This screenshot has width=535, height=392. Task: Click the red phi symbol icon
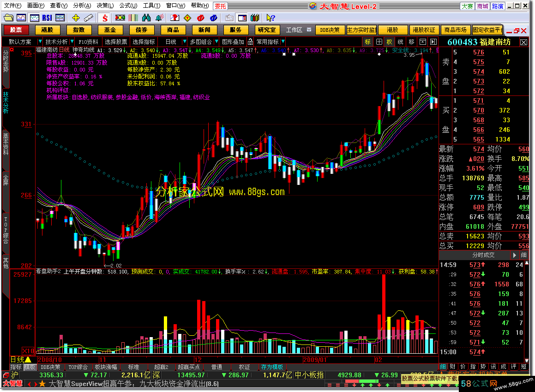pos(201,18)
